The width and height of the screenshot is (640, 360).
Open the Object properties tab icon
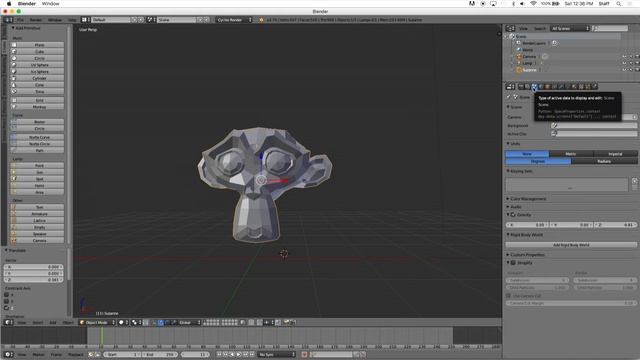548,87
